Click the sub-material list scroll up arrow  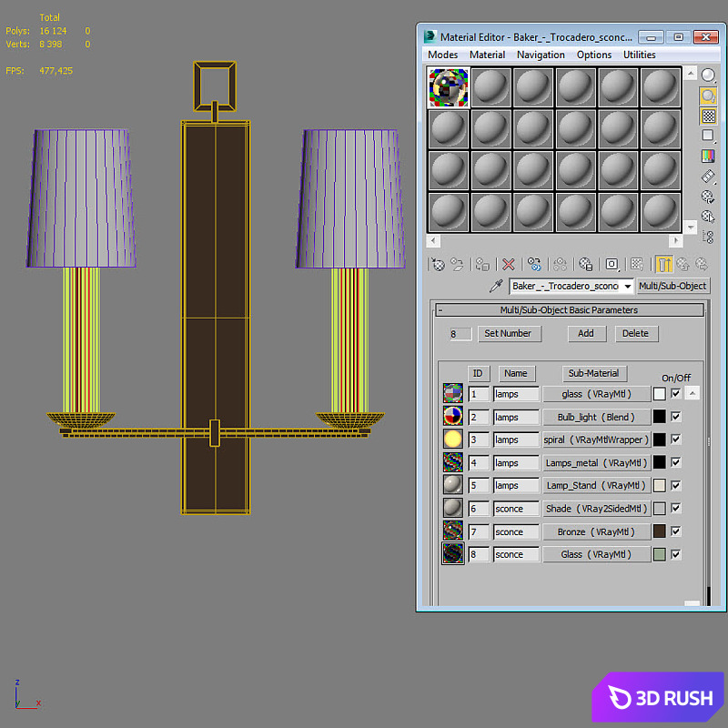692,393
